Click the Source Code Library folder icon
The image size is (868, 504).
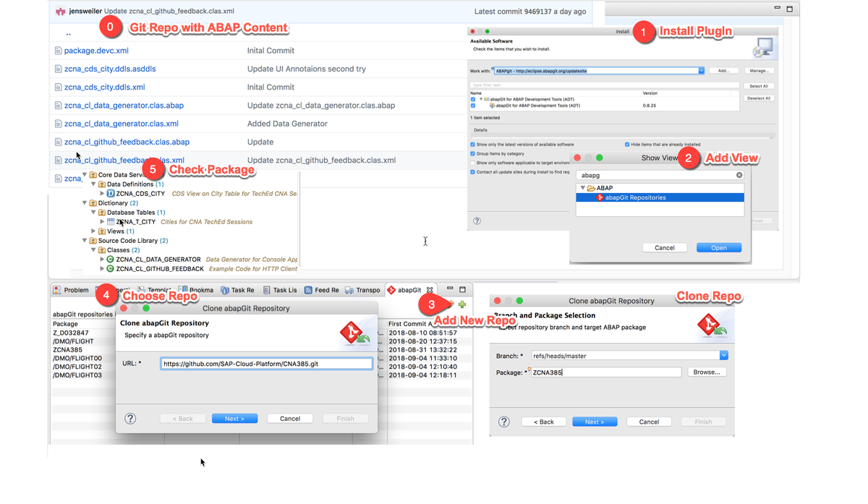(93, 241)
